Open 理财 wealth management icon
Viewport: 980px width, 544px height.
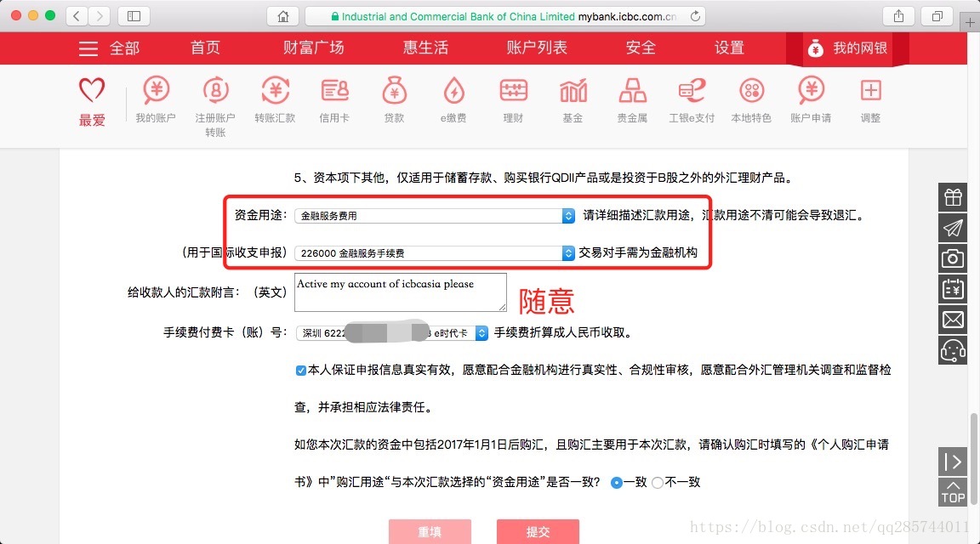513,91
